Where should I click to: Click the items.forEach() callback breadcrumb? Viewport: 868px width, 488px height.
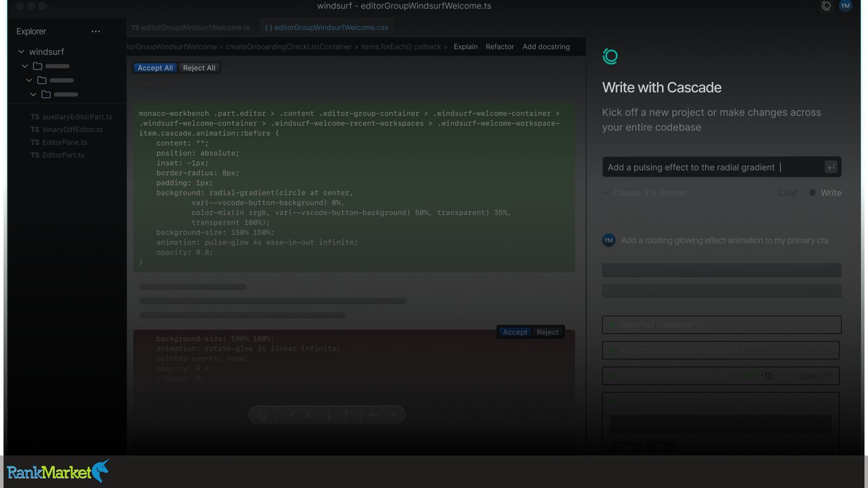[401, 46]
